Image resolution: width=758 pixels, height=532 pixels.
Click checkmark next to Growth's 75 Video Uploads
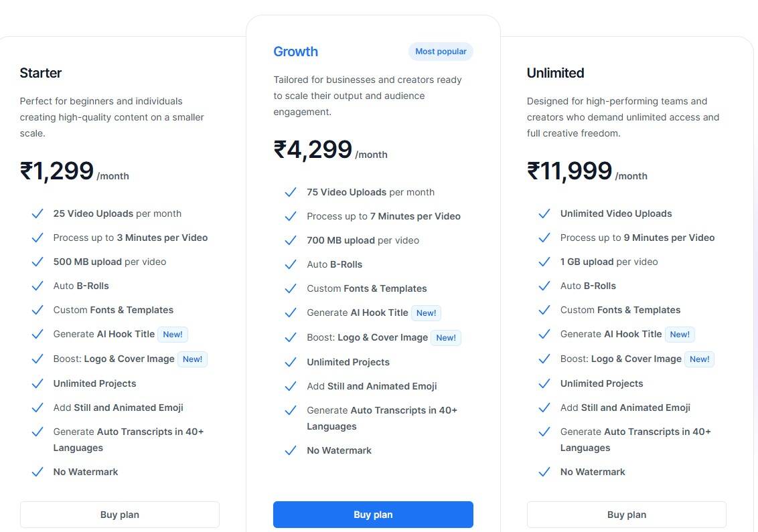[291, 193]
